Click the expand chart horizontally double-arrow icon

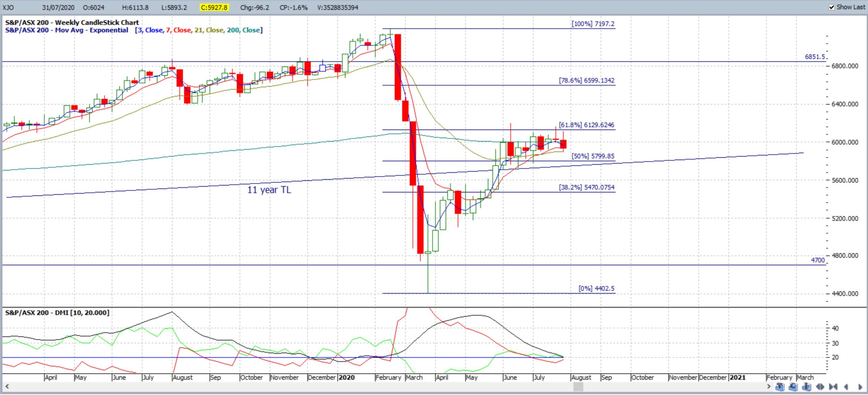pyautogui.click(x=820, y=387)
